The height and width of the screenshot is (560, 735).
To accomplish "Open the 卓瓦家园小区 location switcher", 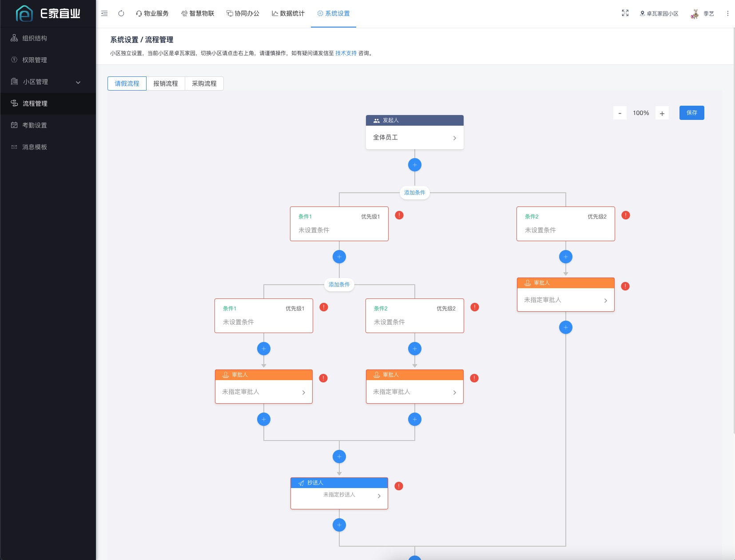I will pyautogui.click(x=659, y=13).
